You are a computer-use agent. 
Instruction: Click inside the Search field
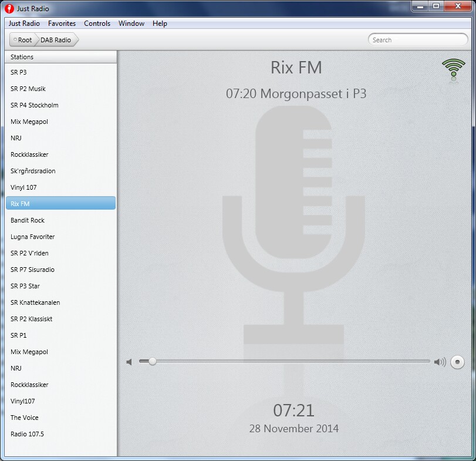418,40
